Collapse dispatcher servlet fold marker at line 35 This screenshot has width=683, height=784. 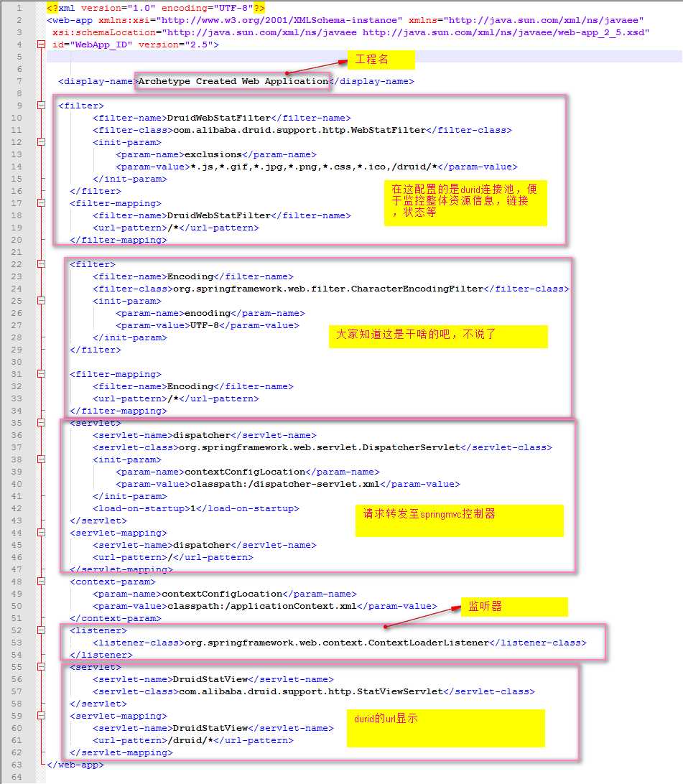pyautogui.click(x=41, y=422)
